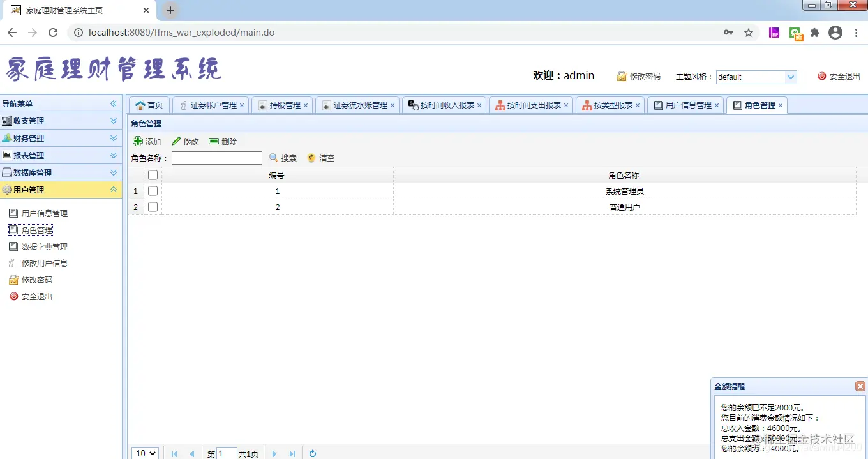Image resolution: width=868 pixels, height=459 pixels.
Task: Switch to the 首页 tab
Action: 148,105
